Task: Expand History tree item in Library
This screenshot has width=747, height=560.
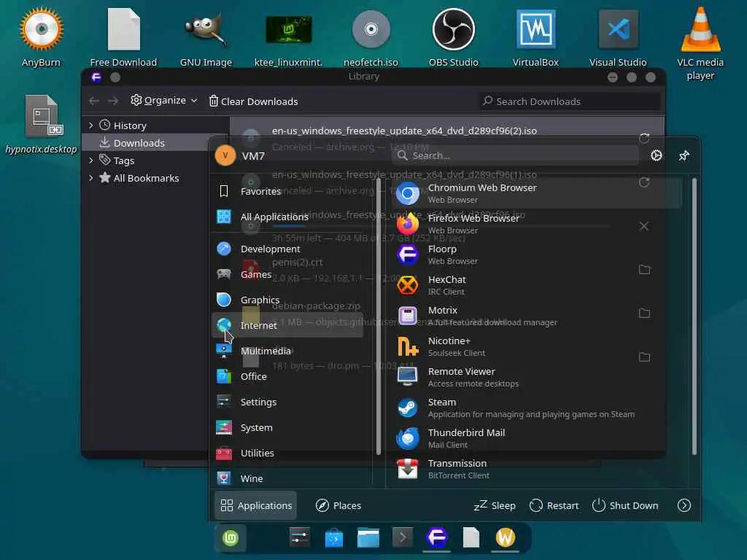Action: click(91, 125)
